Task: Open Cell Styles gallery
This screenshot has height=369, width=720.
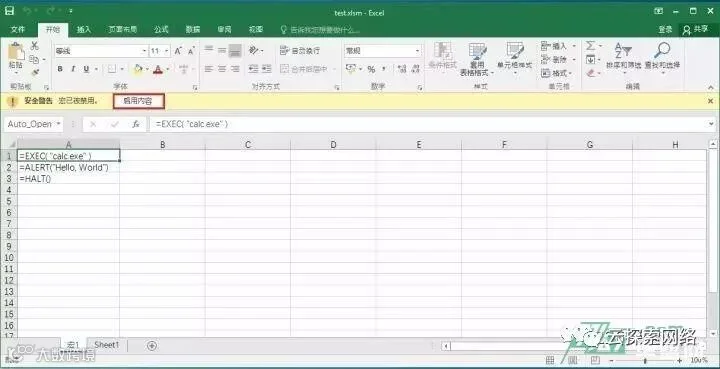Action: click(515, 59)
